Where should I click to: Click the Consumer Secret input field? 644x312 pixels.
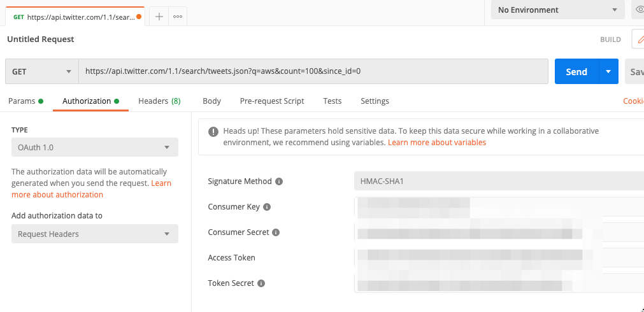tap(499, 232)
